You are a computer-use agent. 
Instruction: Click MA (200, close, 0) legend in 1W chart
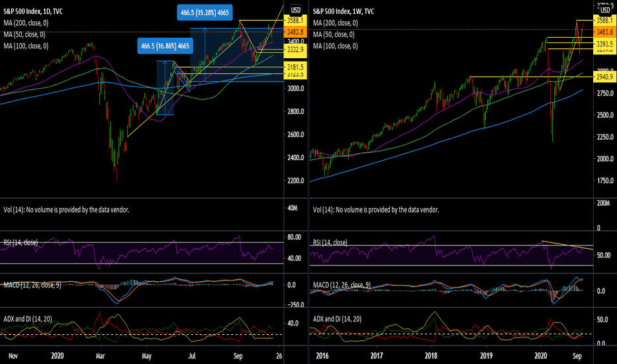[336, 23]
